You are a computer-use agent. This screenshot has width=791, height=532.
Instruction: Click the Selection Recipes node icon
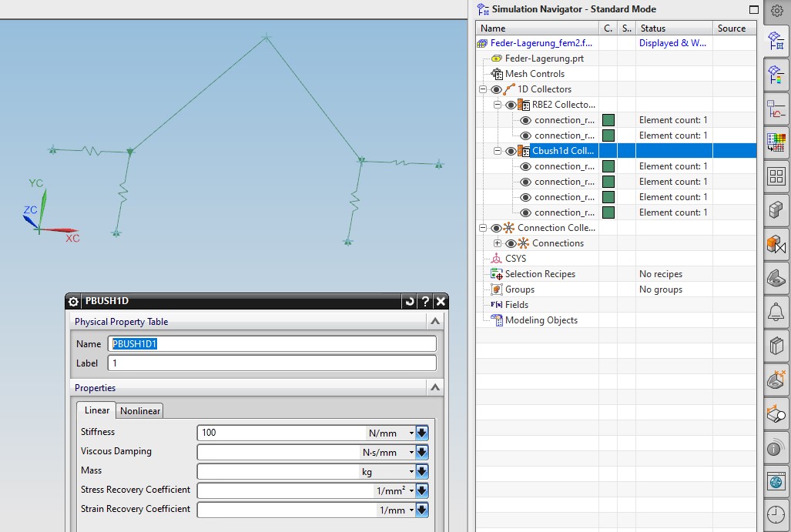tap(497, 274)
